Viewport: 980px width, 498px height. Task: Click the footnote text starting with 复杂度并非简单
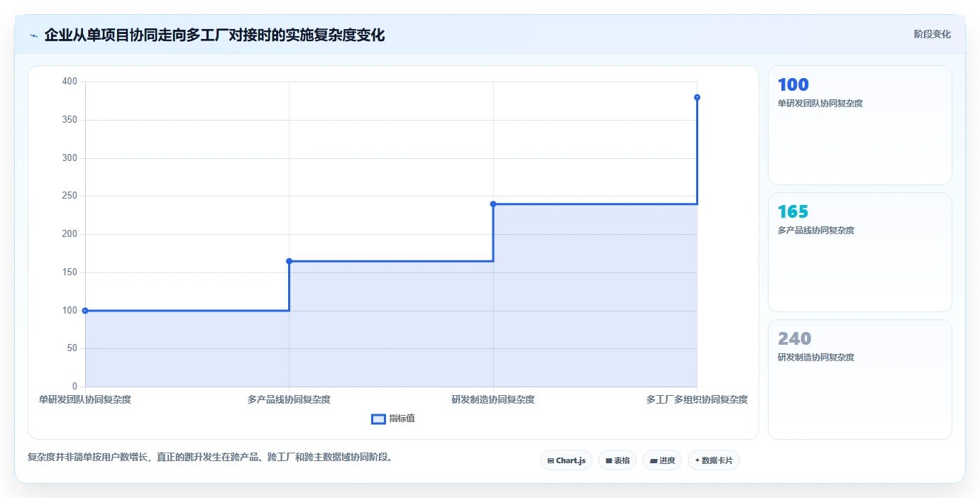tap(210, 457)
